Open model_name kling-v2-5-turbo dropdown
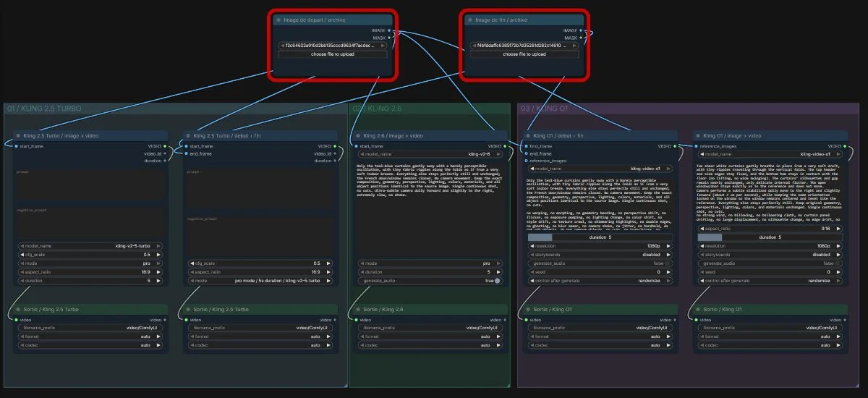The height and width of the screenshot is (398, 868). point(91,246)
